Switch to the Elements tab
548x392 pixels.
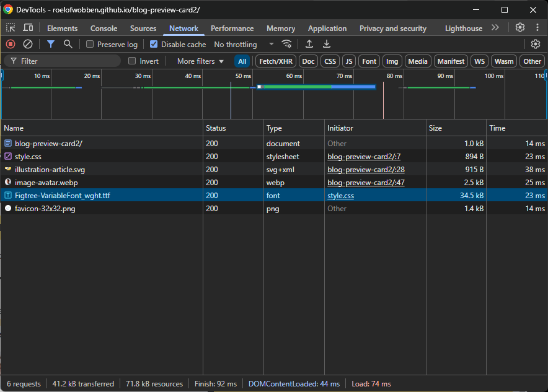point(62,28)
